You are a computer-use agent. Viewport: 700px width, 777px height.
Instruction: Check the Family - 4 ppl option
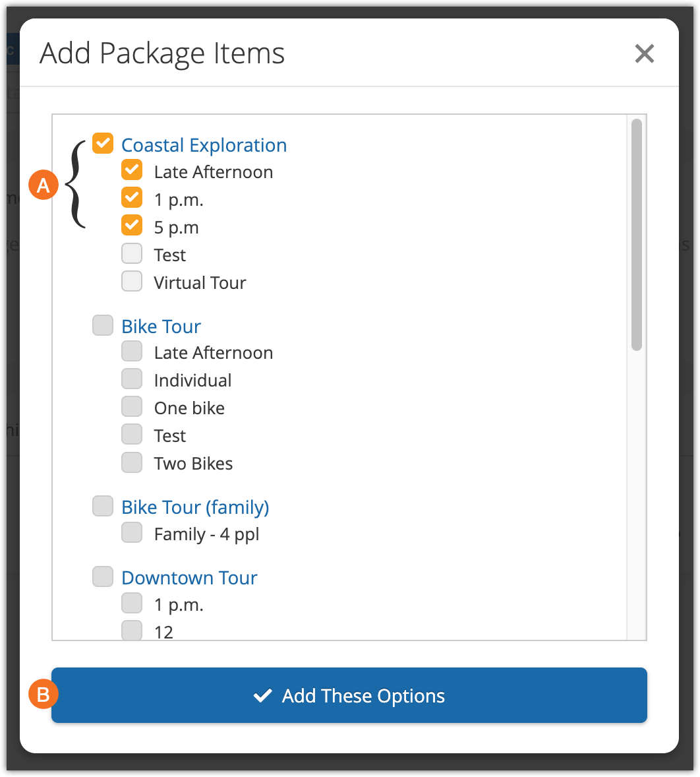(x=132, y=533)
